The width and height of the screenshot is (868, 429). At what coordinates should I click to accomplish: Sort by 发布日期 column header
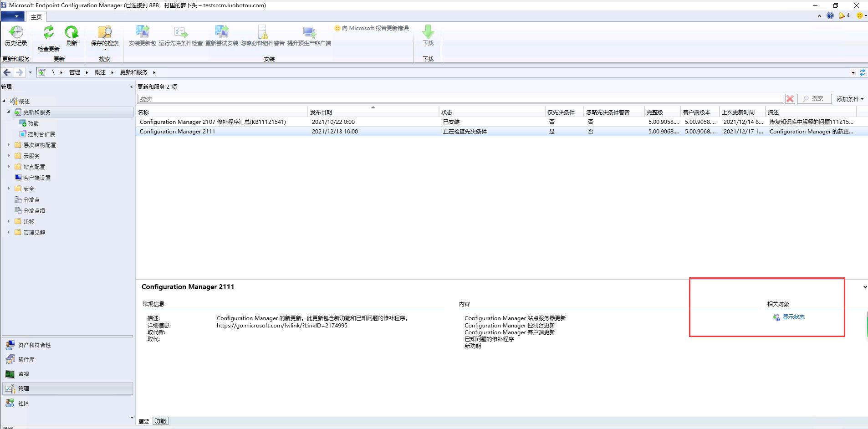(x=373, y=112)
